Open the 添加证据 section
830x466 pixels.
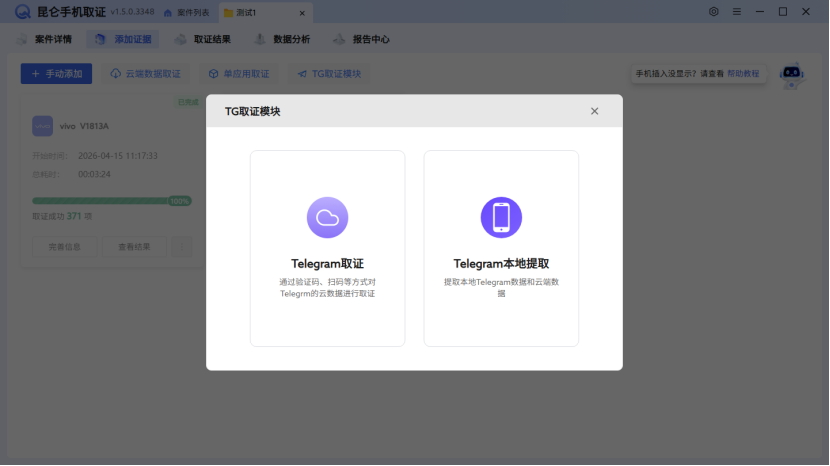(123, 39)
